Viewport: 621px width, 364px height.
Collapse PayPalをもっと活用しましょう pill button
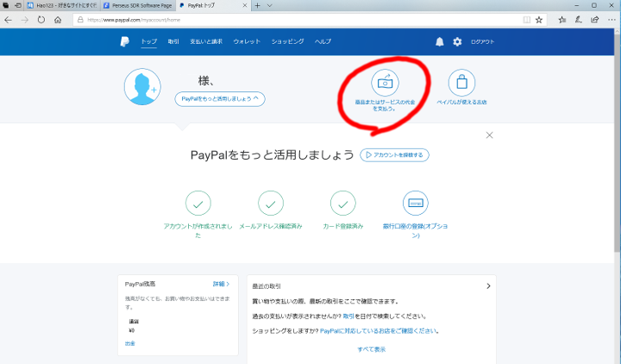[x=220, y=99]
